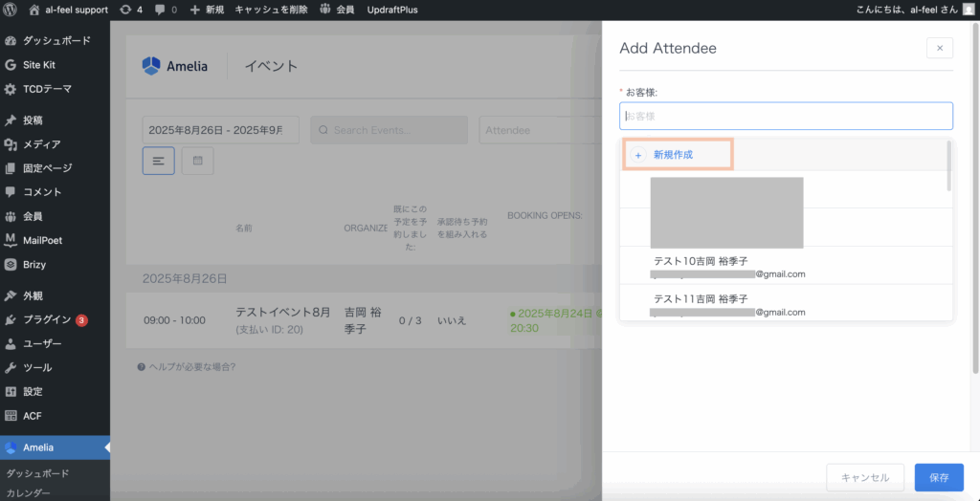This screenshot has height=501, width=980.
Task: Click the WordPress logo icon in admin bar
Action: (11, 10)
